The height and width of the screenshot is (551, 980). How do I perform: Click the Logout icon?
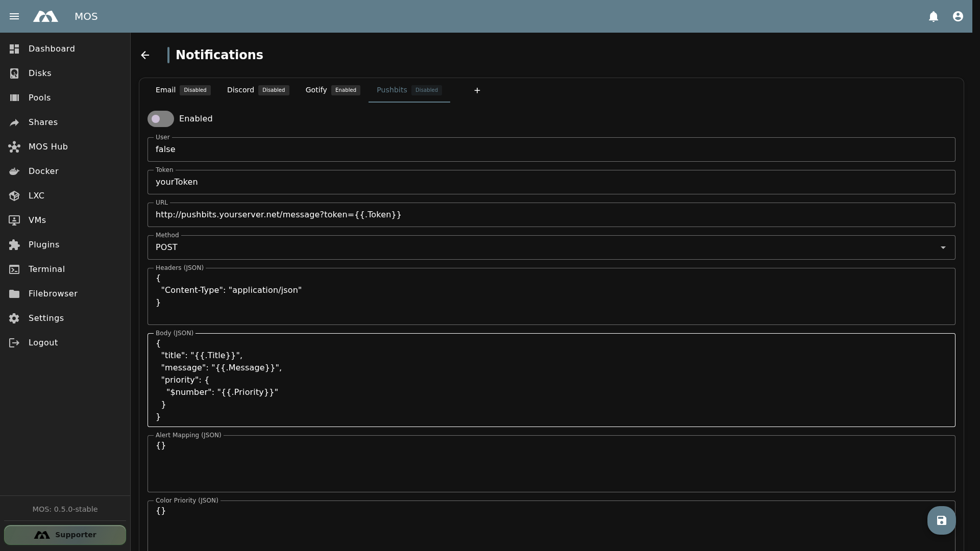(x=14, y=343)
